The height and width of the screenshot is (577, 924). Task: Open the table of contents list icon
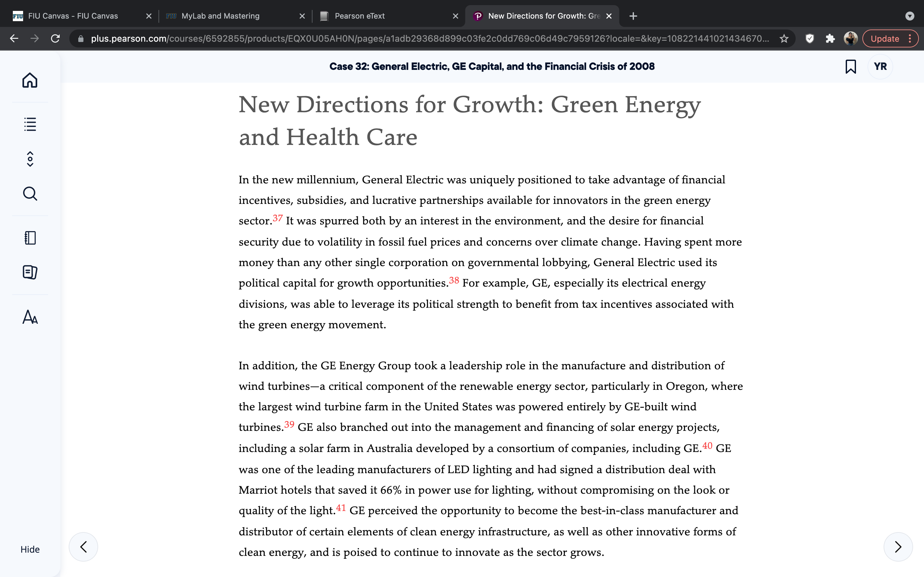pos(30,124)
